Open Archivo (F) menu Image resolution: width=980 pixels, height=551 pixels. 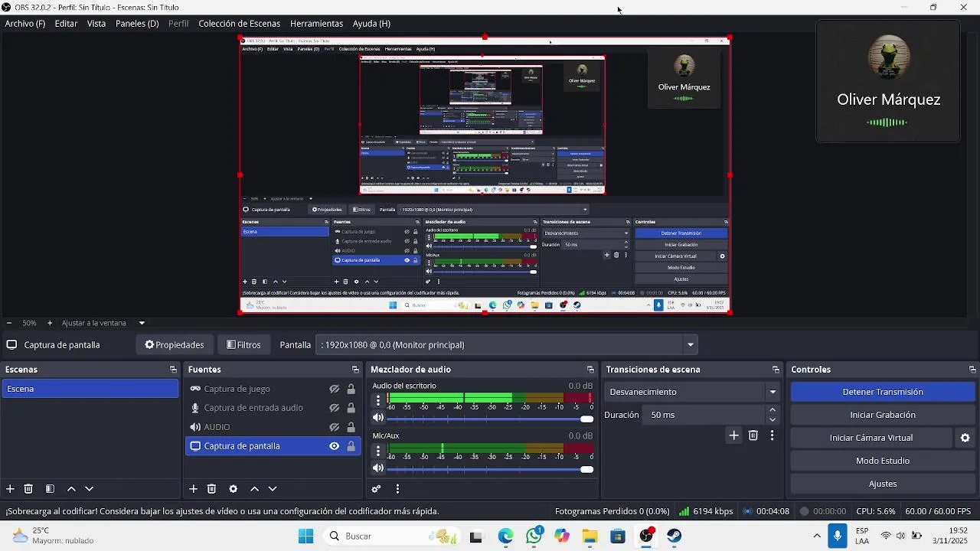[25, 24]
